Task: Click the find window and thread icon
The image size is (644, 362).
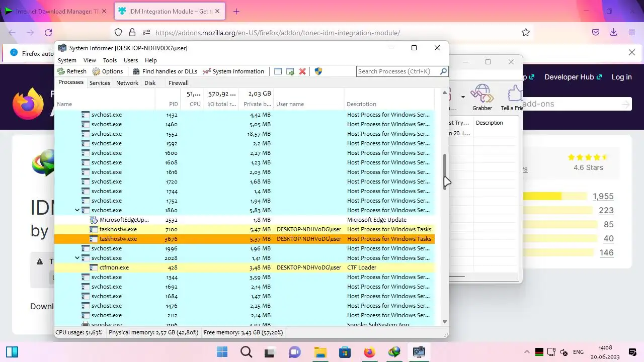Action: point(290,71)
